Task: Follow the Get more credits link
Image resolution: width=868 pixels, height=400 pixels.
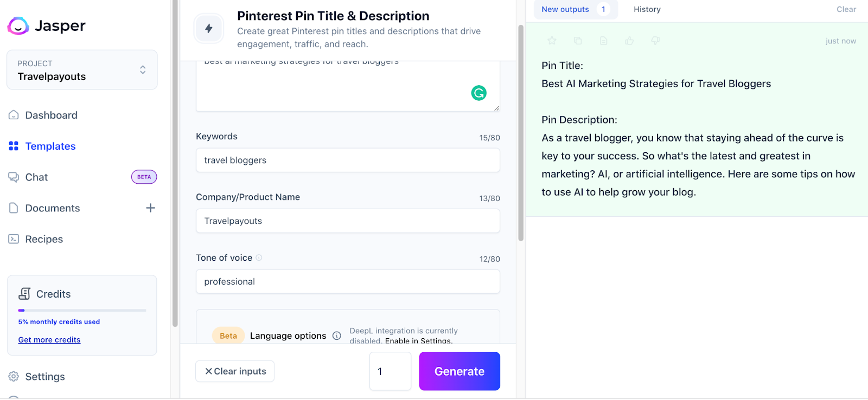Action: pos(49,340)
